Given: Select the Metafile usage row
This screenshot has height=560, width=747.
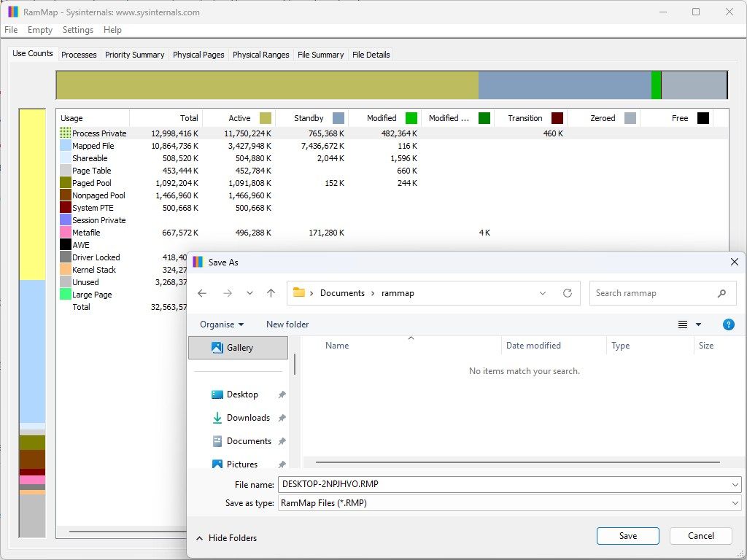Looking at the screenshot, I should [393, 233].
